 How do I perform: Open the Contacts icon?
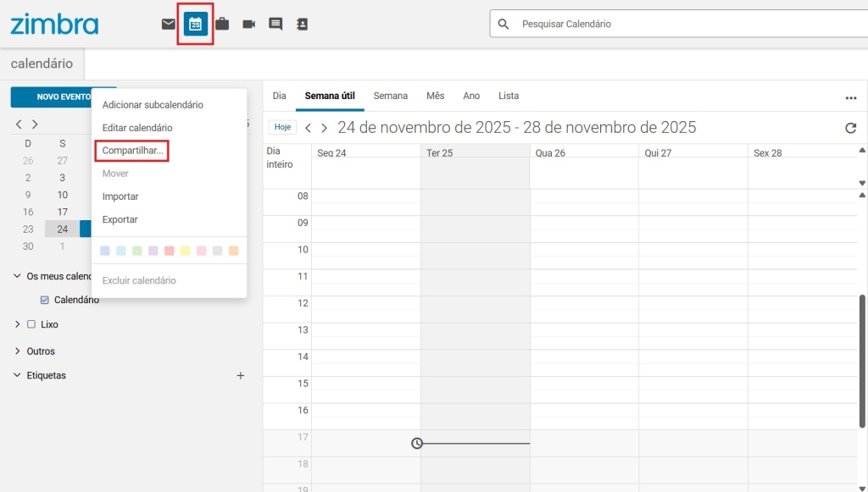pyautogui.click(x=302, y=25)
